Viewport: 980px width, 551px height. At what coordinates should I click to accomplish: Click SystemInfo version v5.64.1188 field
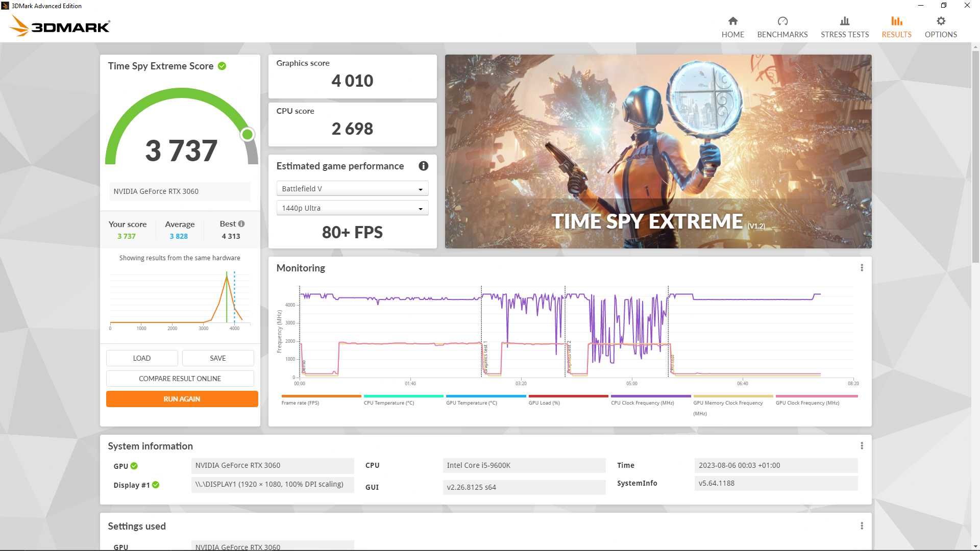[x=776, y=483]
